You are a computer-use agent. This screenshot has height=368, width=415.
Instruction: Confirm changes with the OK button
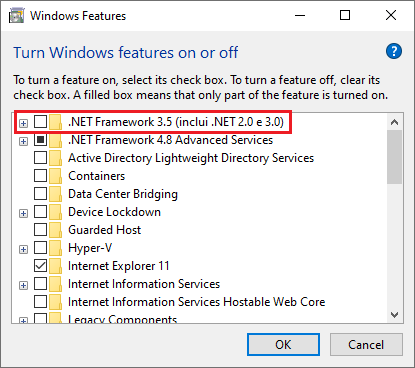point(283,344)
